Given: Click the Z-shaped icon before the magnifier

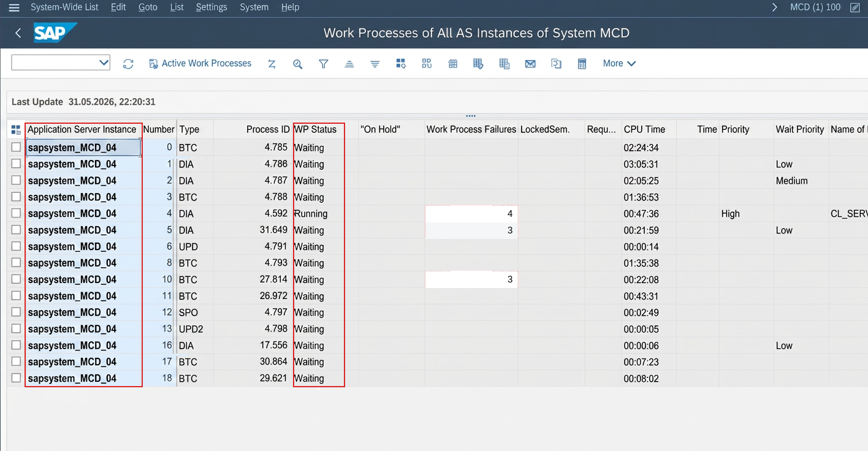Looking at the screenshot, I should [272, 64].
